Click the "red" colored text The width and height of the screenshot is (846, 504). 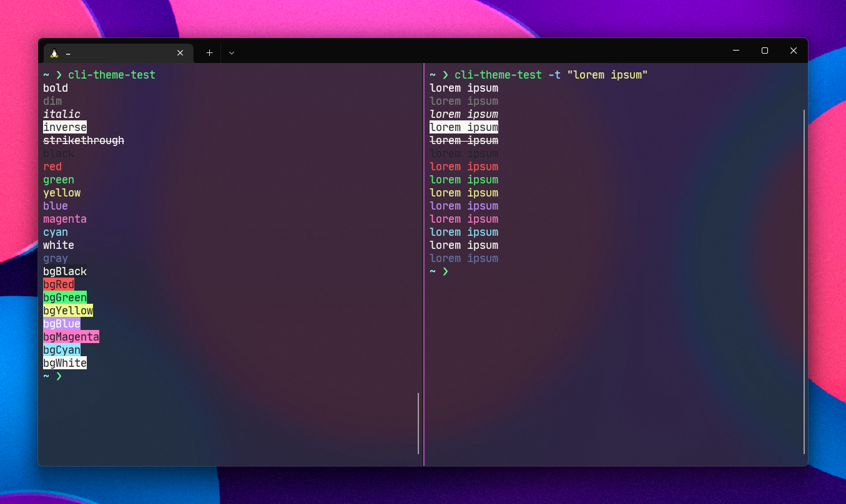[52, 167]
